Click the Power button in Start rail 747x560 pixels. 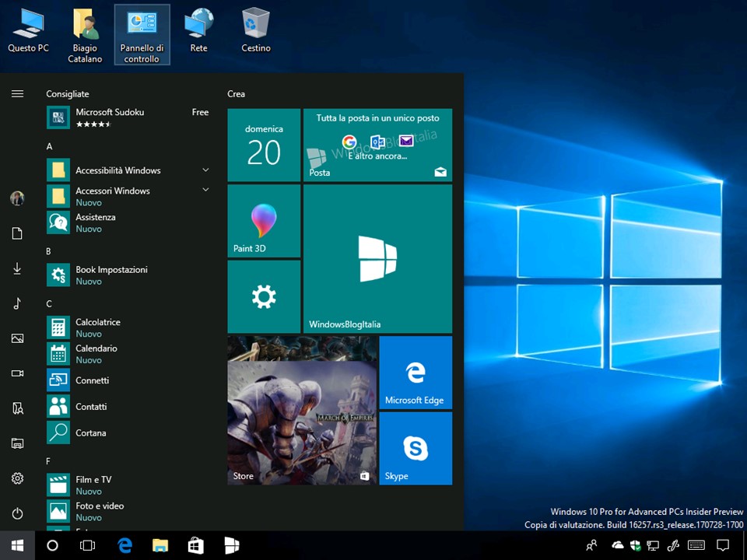17,513
